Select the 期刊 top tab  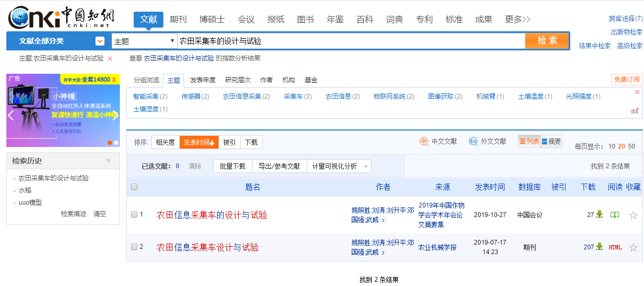(178, 20)
